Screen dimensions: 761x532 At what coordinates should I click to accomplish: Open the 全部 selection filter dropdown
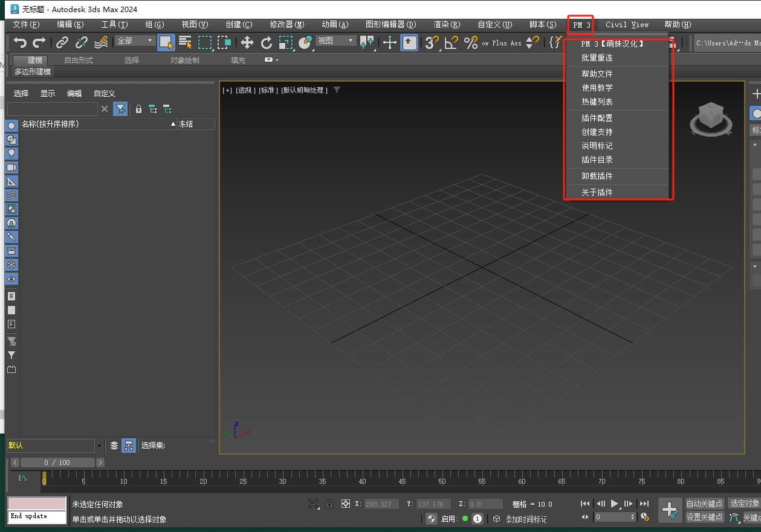(x=135, y=41)
